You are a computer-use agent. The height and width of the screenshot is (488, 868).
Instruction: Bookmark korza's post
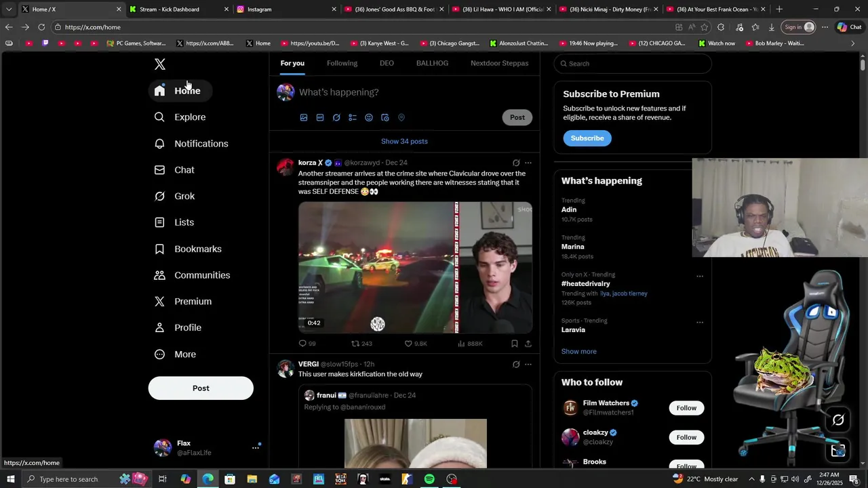click(x=515, y=344)
